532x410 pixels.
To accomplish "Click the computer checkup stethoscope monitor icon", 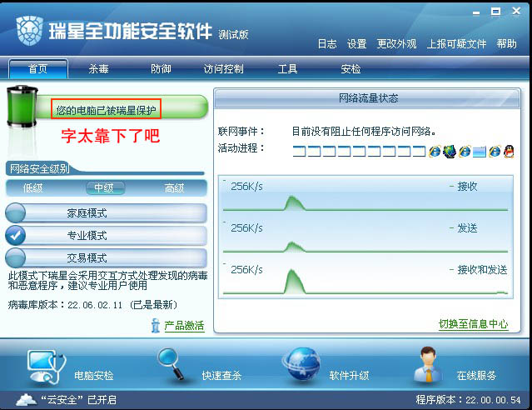I will (x=46, y=367).
